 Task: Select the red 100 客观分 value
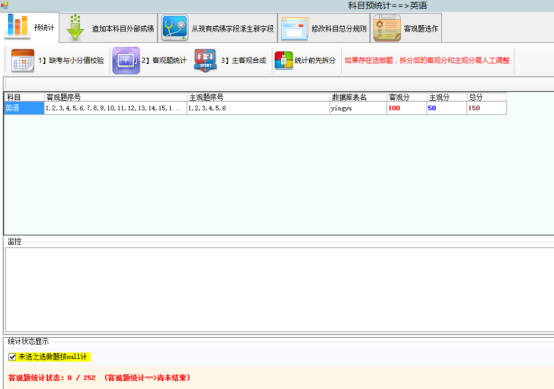click(x=406, y=108)
